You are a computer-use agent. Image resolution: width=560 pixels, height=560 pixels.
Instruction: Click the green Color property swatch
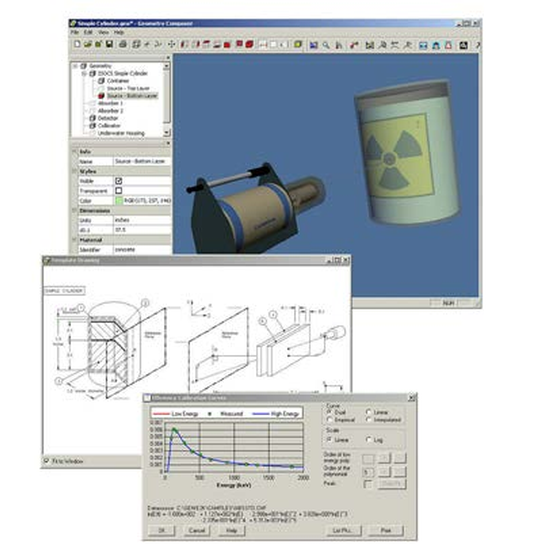[x=119, y=201]
